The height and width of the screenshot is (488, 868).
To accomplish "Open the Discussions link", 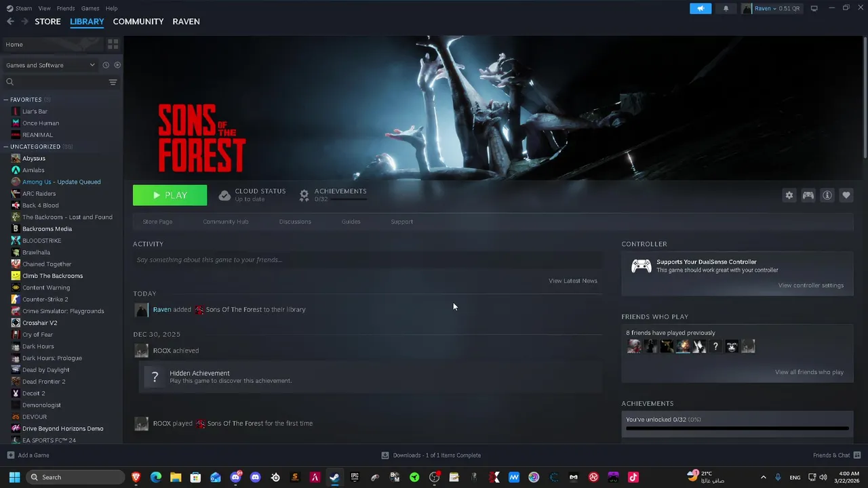I will coord(295,222).
